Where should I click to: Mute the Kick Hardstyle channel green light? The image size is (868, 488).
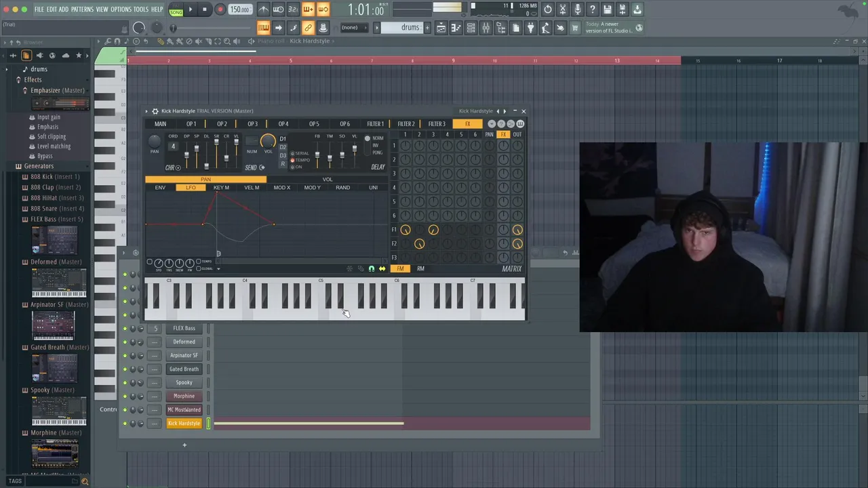tap(125, 424)
